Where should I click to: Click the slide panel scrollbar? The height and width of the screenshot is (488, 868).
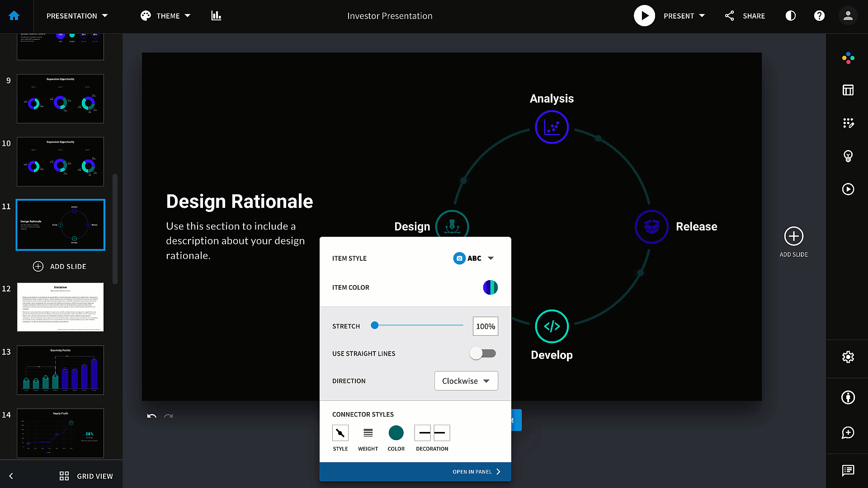[115, 229]
